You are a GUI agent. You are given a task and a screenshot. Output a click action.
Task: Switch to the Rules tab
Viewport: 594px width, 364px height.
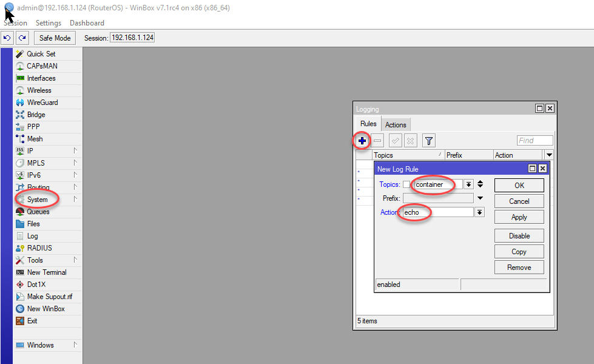368,124
